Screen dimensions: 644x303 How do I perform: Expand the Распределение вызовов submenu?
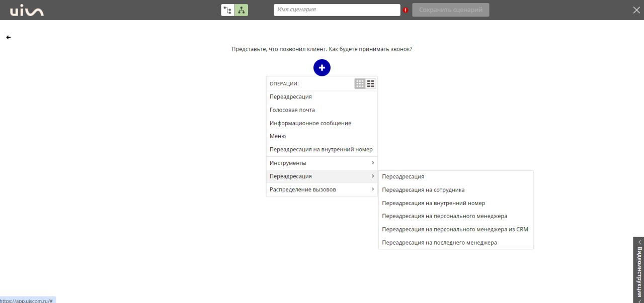click(x=321, y=189)
